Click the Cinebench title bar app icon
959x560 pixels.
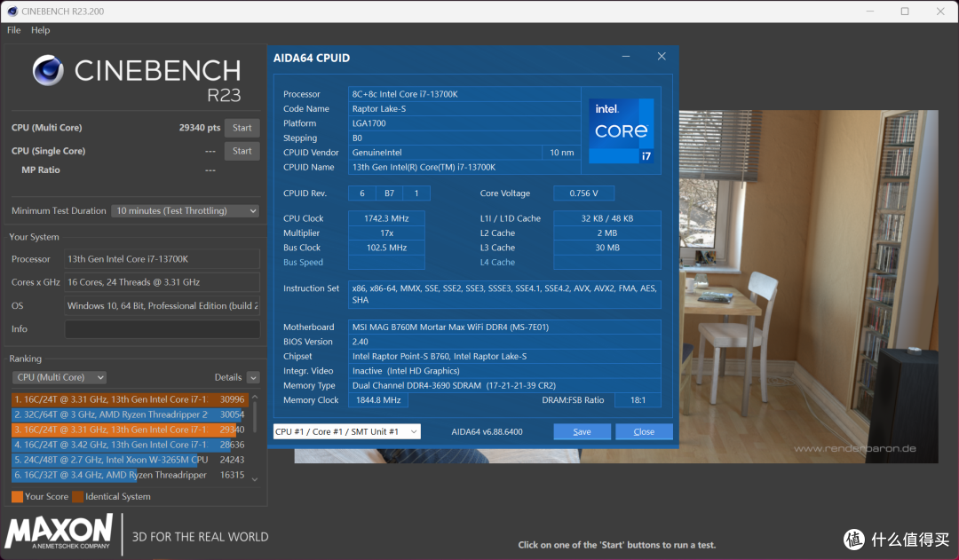click(x=12, y=11)
